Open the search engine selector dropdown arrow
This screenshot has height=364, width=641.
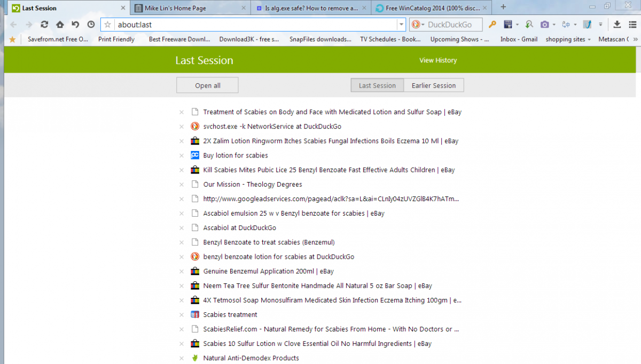pyautogui.click(x=423, y=25)
